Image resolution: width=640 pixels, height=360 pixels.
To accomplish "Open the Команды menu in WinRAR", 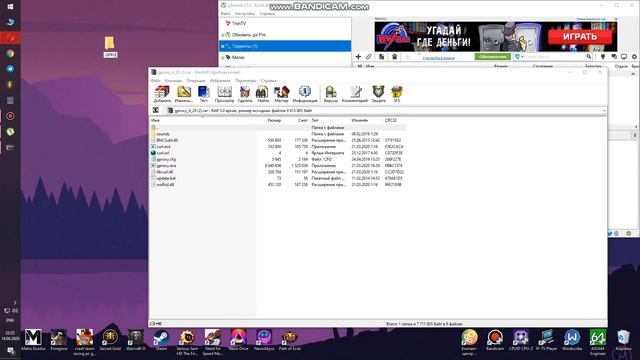I will click(x=173, y=80).
